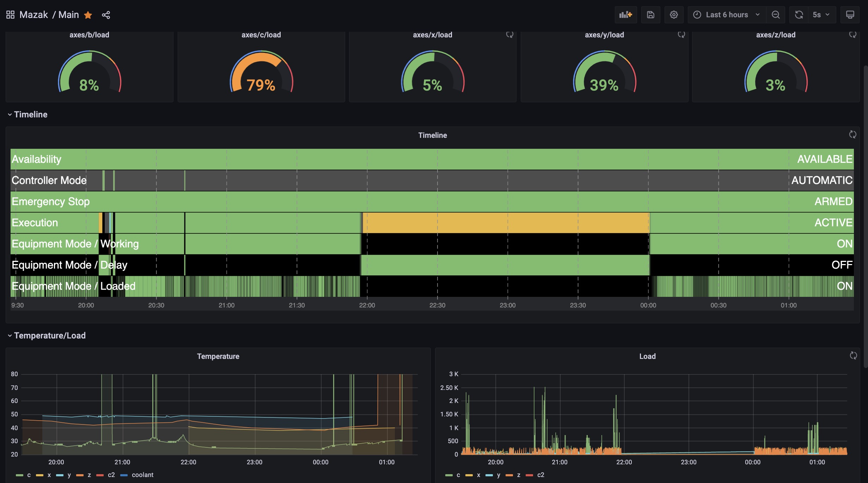The image size is (868, 483).
Task: Save the dashboard with disk icon
Action: click(x=650, y=15)
